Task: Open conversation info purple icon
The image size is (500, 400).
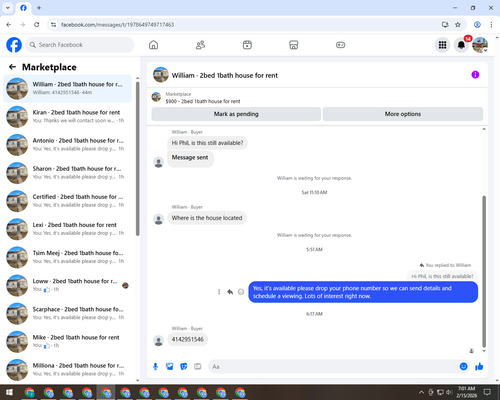Action: 475,75
